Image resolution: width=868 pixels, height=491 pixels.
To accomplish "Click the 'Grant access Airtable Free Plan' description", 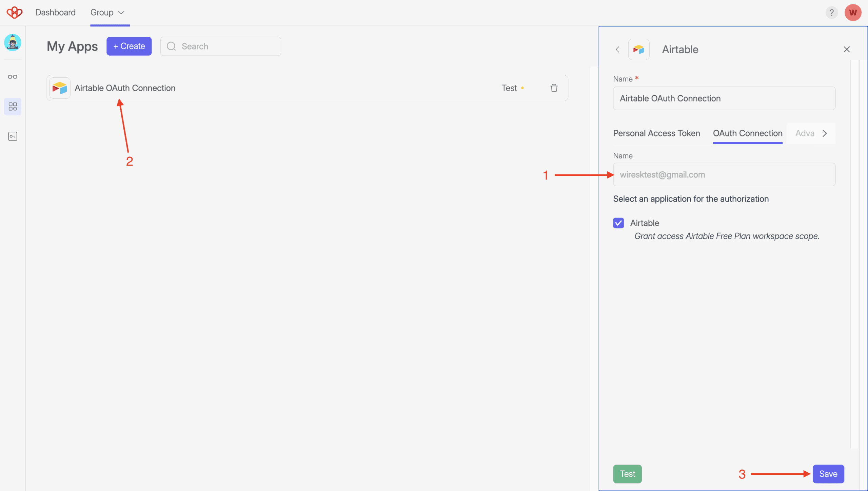I will (x=727, y=236).
